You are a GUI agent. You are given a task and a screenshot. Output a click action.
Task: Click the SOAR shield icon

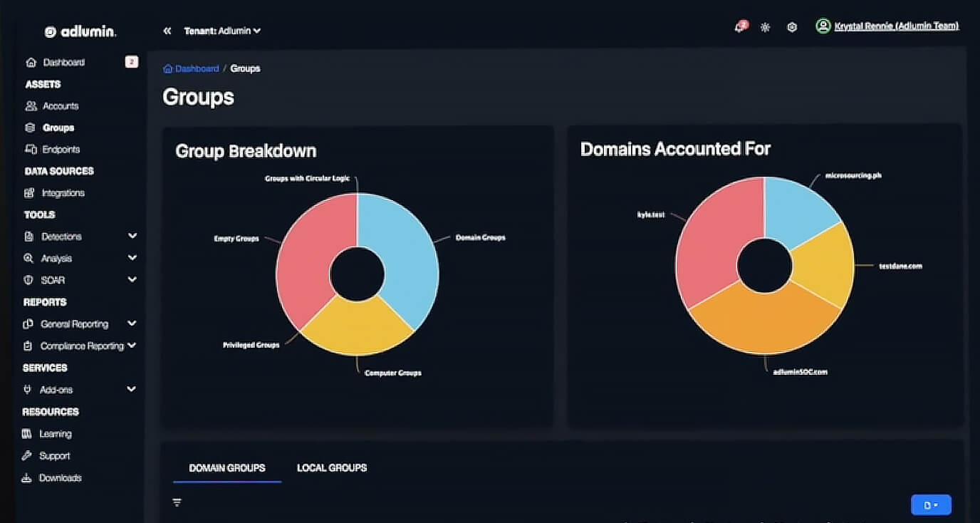[28, 281]
